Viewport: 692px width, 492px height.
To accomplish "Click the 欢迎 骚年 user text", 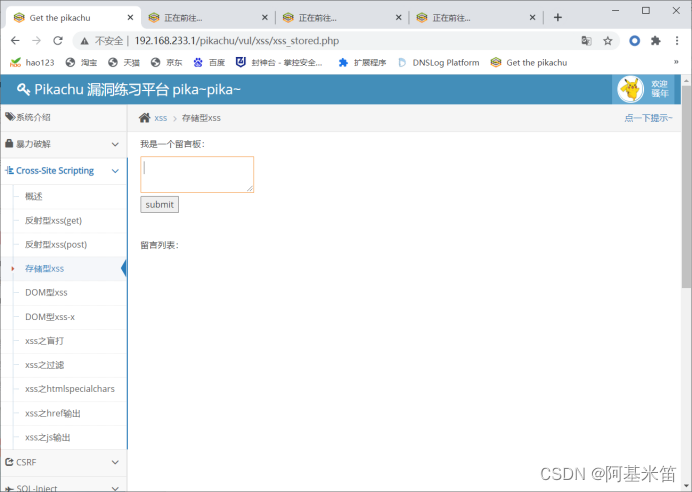I will click(x=660, y=89).
